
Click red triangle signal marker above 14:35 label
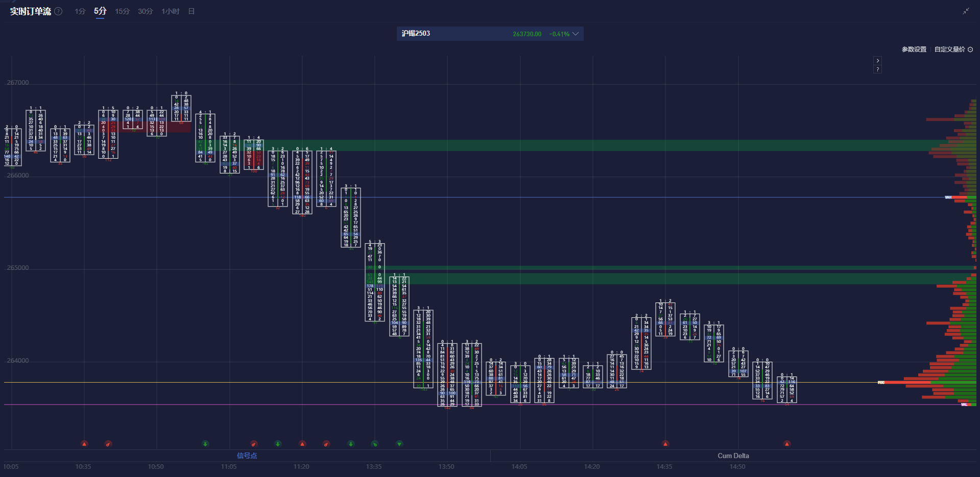point(665,444)
